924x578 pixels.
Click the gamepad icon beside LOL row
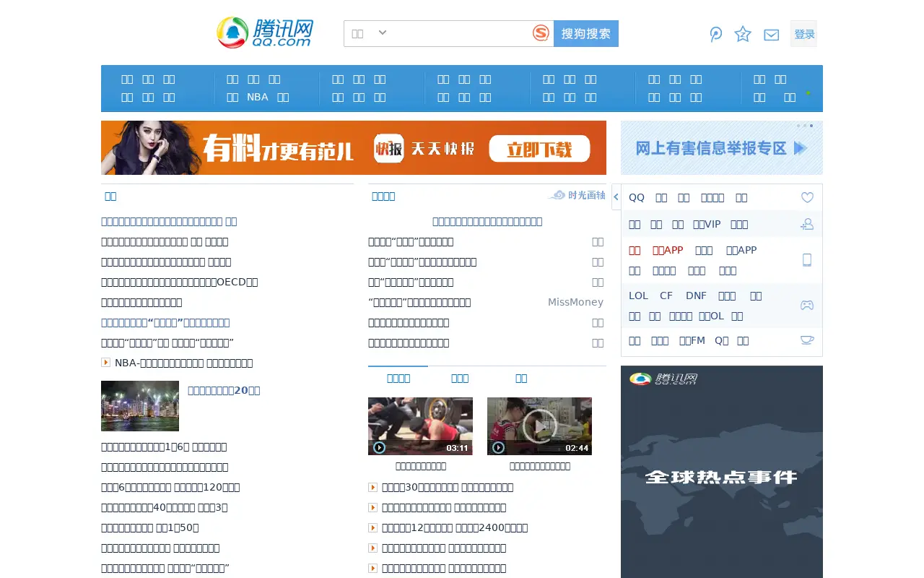[807, 305]
